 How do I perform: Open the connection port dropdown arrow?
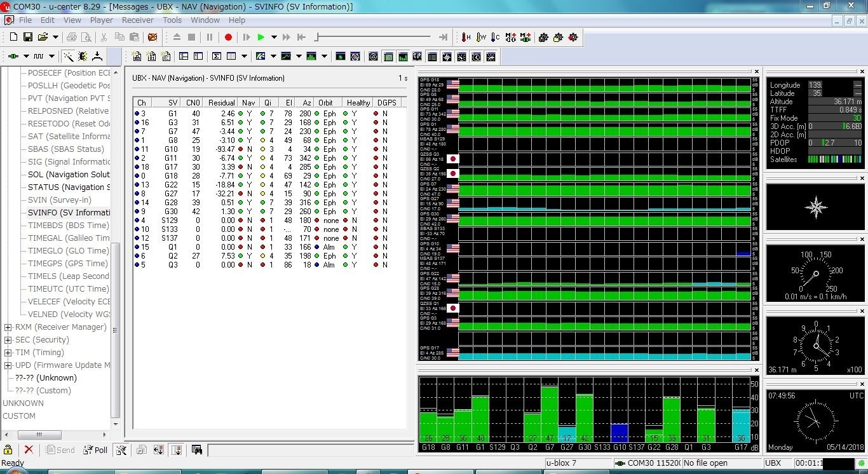25,57
